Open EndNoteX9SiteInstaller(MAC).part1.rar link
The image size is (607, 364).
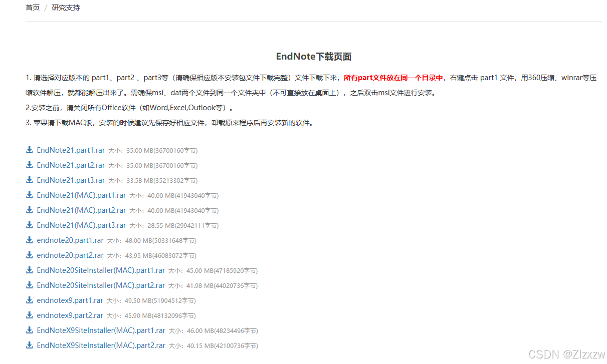point(101,330)
